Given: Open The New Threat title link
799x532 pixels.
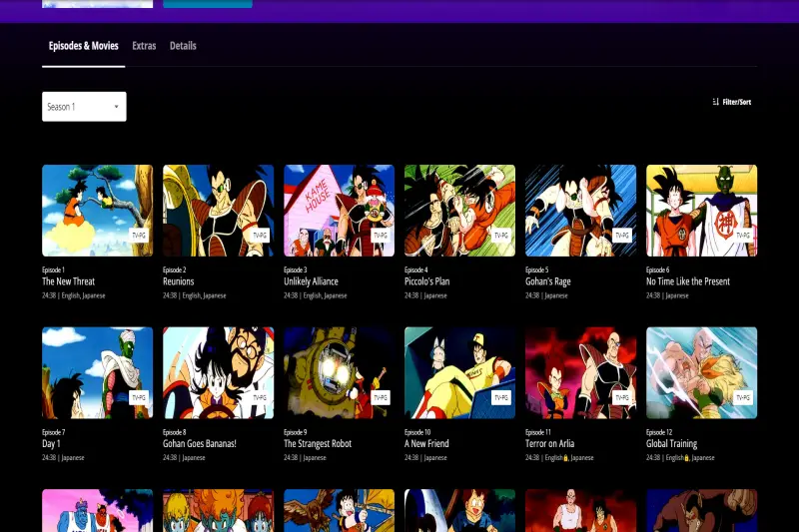Looking at the screenshot, I should tap(68, 281).
